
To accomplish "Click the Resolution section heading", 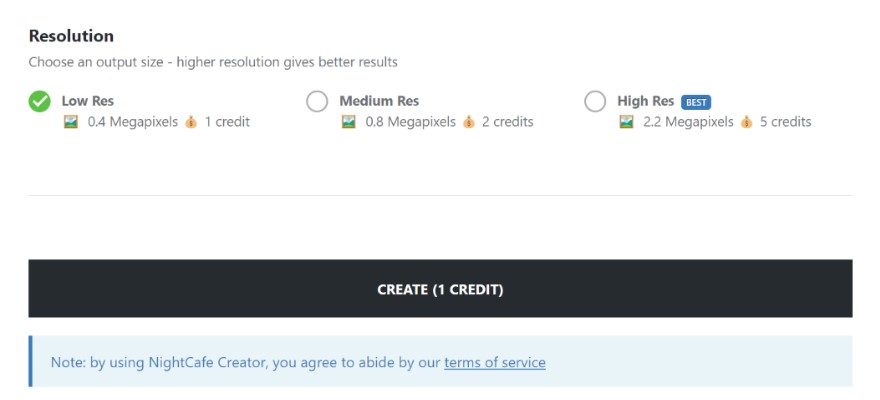I will tap(71, 36).
